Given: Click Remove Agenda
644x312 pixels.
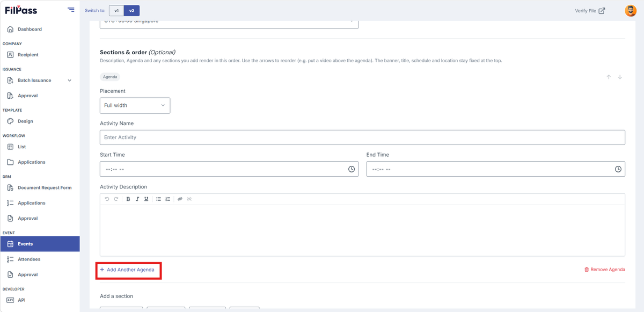Looking at the screenshot, I should [604, 270].
